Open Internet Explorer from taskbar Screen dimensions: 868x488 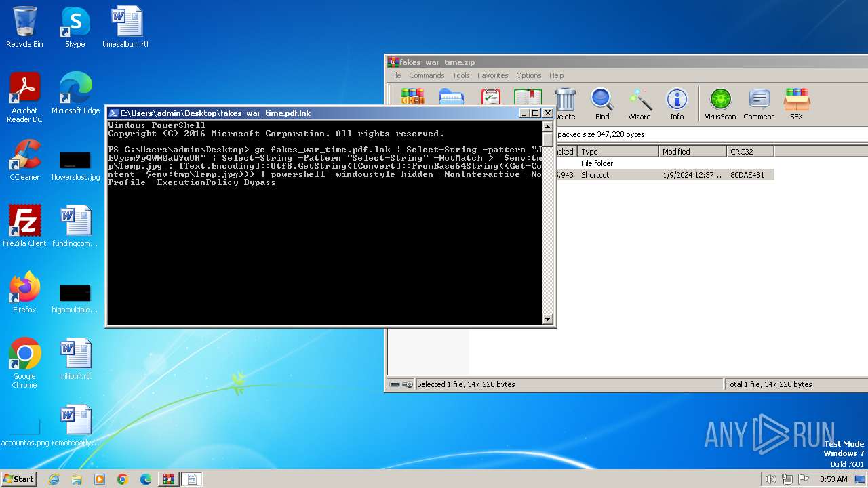pos(54,479)
